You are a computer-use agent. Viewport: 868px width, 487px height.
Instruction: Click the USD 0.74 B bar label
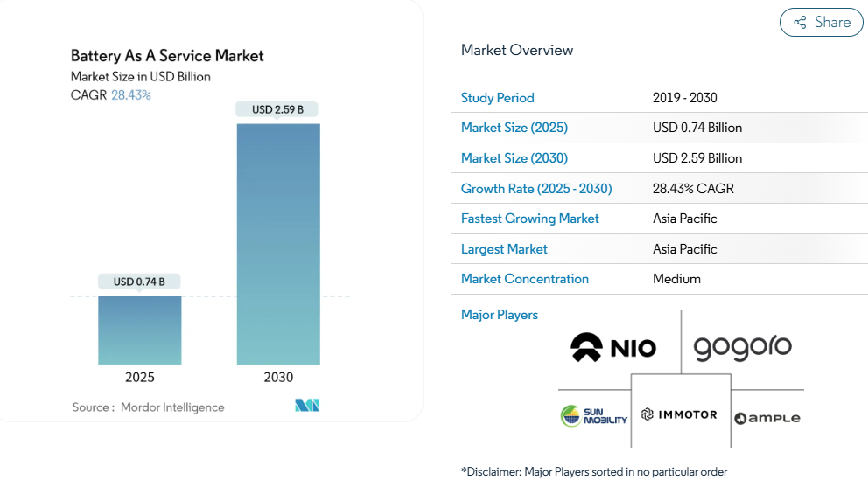pos(139,282)
